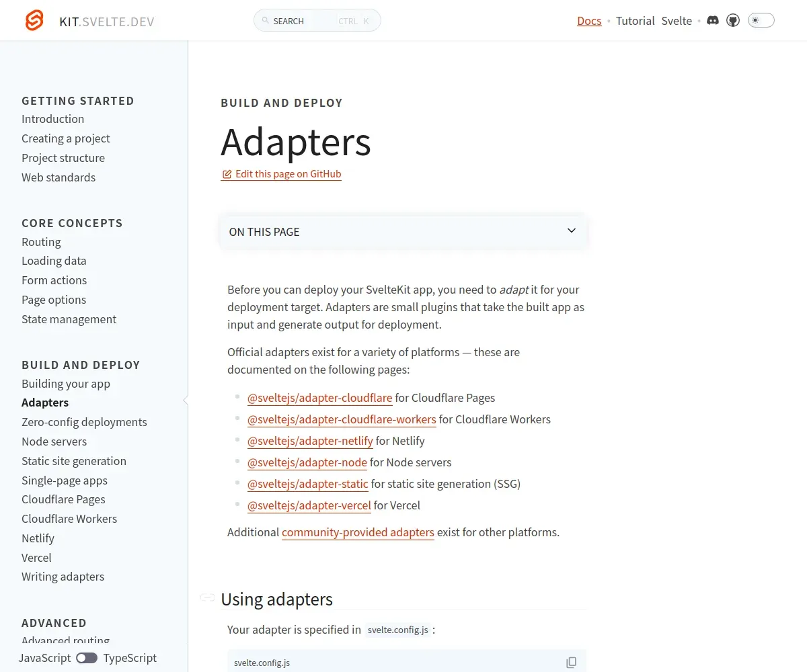Open Page options in sidebar

click(x=54, y=300)
